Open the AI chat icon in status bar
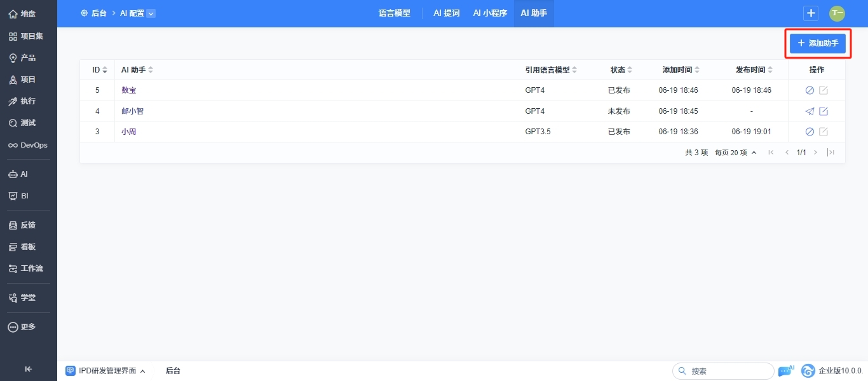The width and height of the screenshot is (868, 381). tap(785, 371)
